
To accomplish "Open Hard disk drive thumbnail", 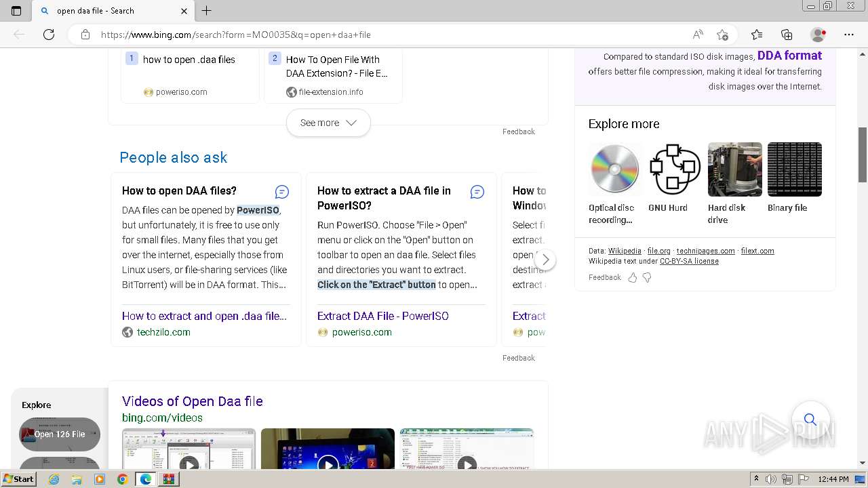I will click(734, 169).
